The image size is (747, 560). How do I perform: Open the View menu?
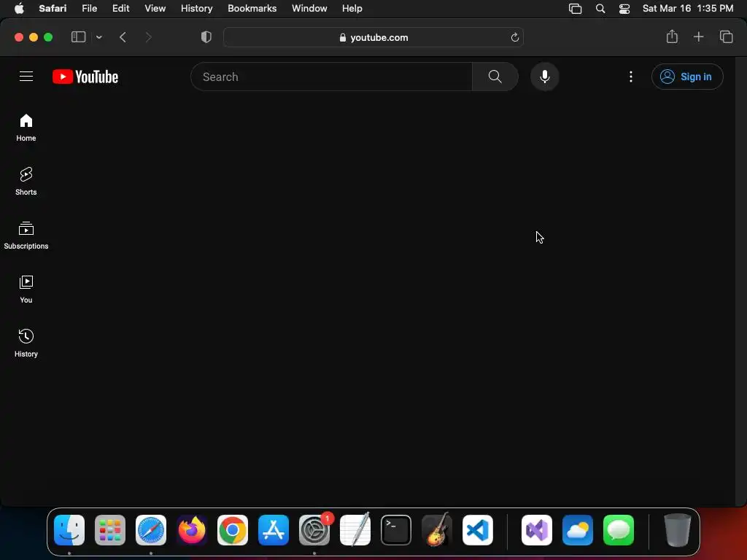point(155,8)
